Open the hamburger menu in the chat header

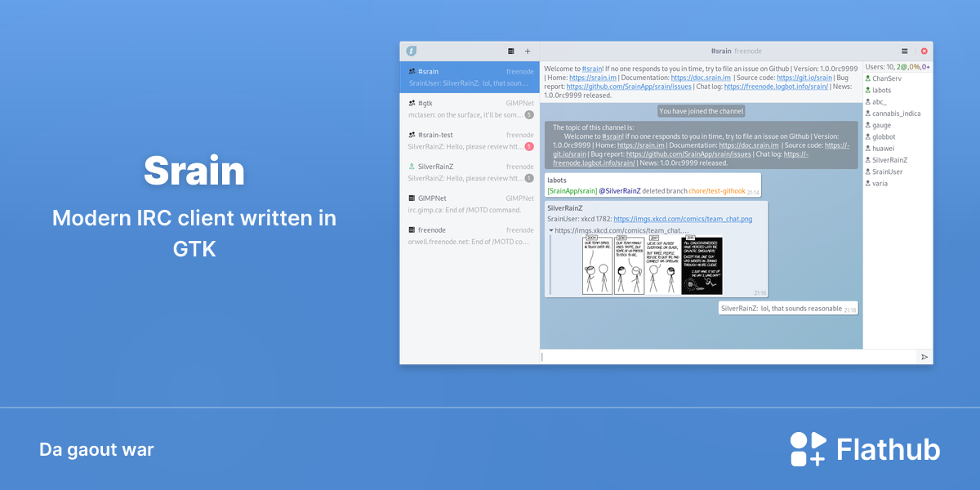tap(904, 51)
